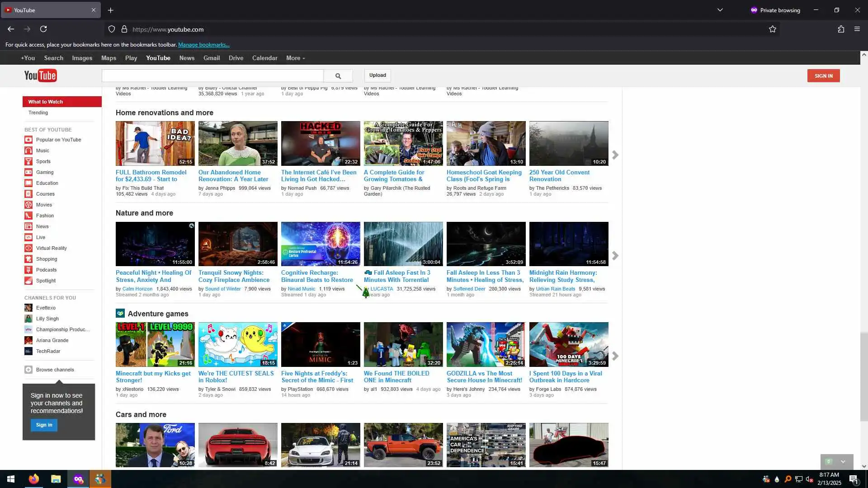The width and height of the screenshot is (868, 488).
Task: Open Browse channels plus icon
Action: click(x=28, y=370)
